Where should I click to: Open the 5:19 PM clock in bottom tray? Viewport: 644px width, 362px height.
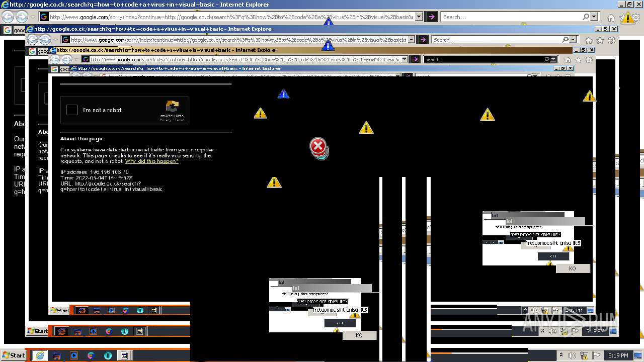[618, 355]
